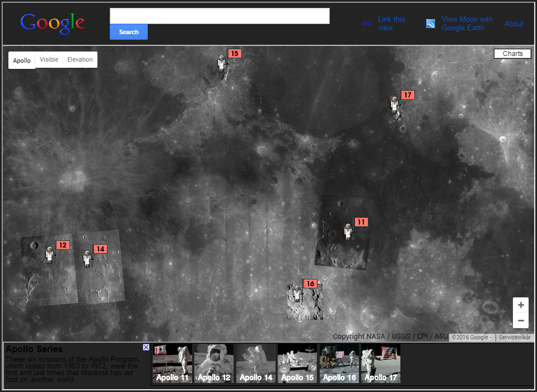Select the Apollo 12 thumbnail
Screen dimensions: 537x392
pos(214,363)
